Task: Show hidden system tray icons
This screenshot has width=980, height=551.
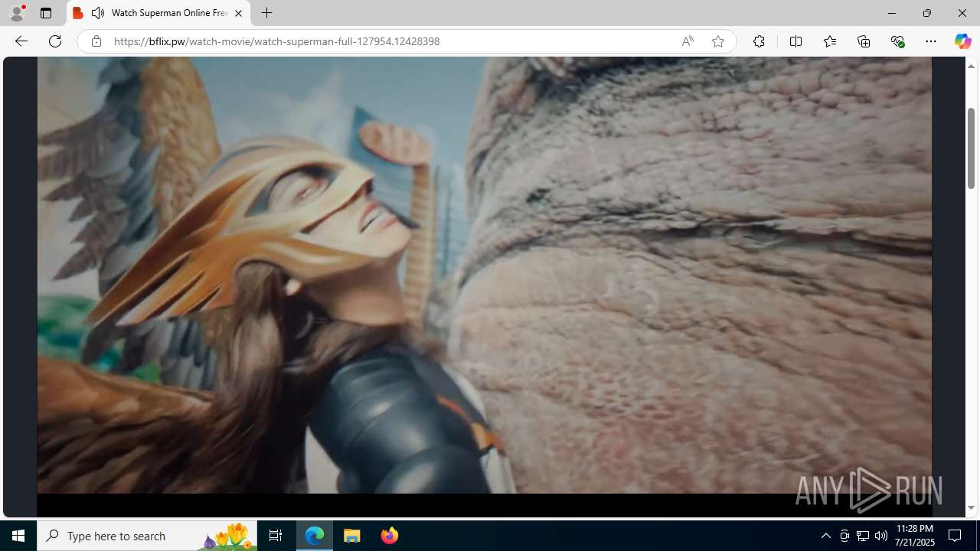Action: [x=825, y=536]
